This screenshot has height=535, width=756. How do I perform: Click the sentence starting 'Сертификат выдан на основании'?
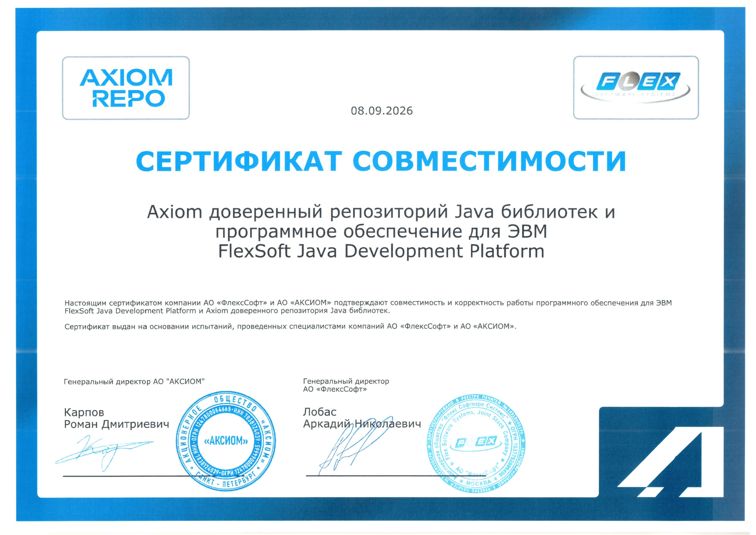tap(290, 326)
